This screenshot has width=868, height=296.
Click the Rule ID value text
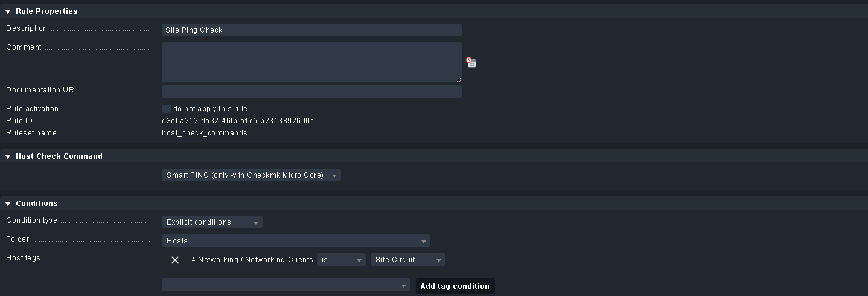click(x=238, y=121)
